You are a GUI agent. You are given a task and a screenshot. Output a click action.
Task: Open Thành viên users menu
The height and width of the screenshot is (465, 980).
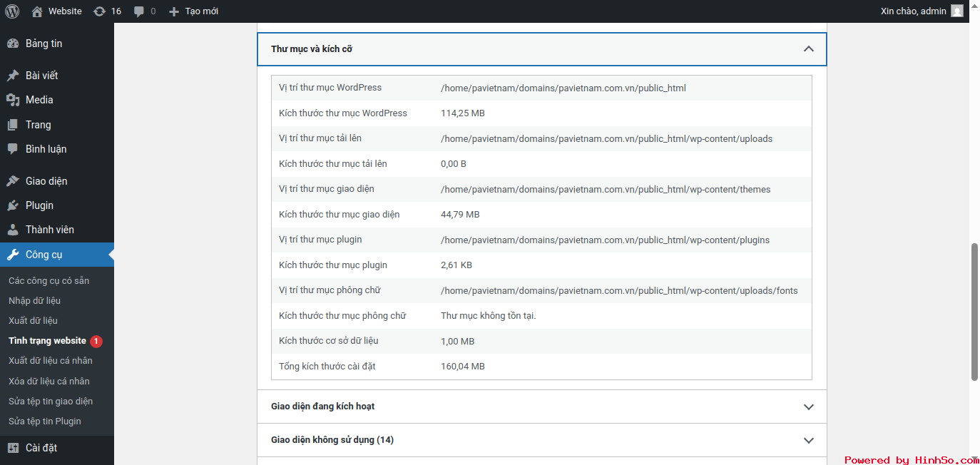point(49,230)
